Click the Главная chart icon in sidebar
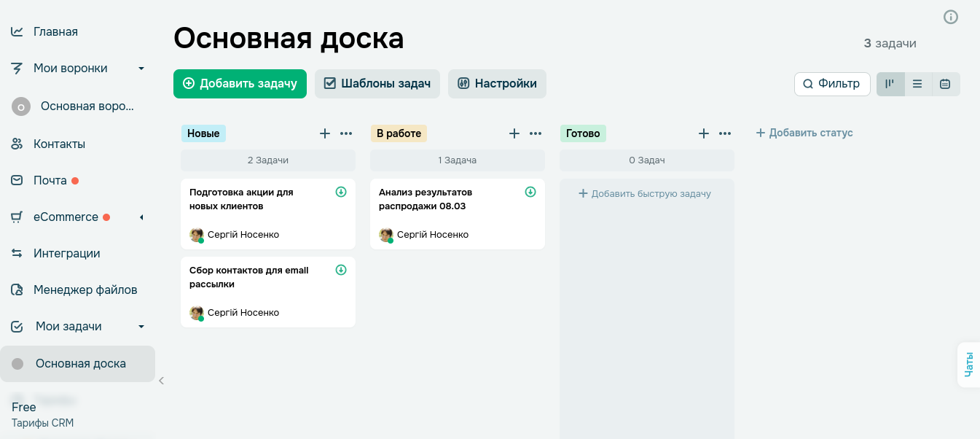This screenshot has height=439, width=980. [x=17, y=31]
